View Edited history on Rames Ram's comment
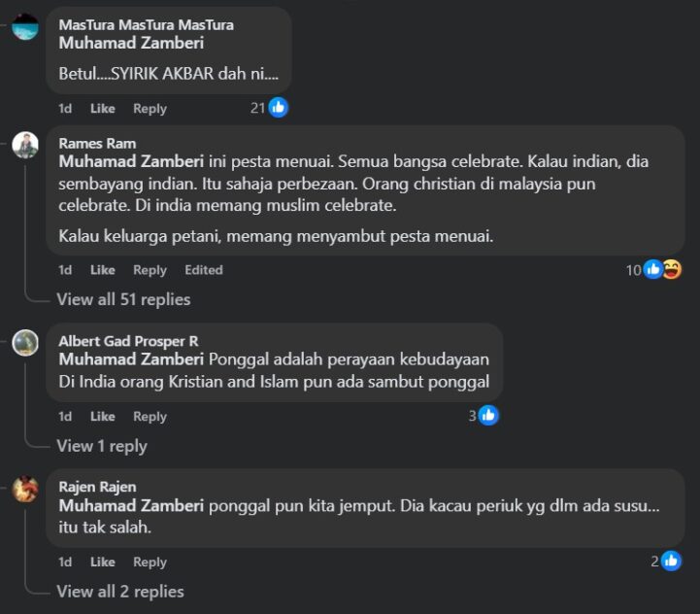 click(204, 270)
